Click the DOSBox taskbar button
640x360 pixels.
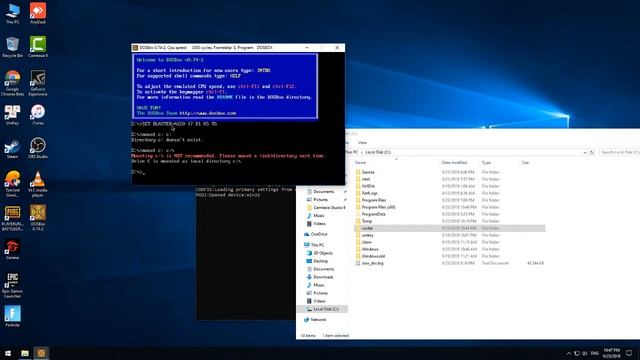tap(41, 353)
